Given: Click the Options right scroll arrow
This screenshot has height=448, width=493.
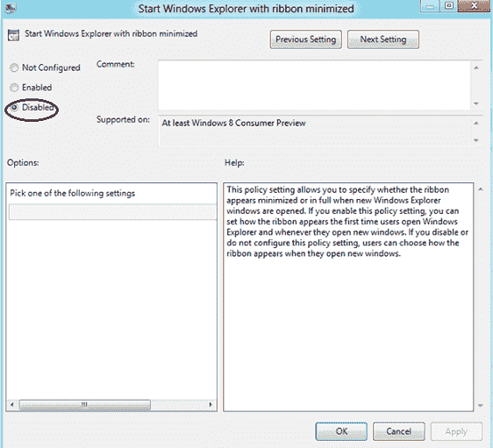Looking at the screenshot, I should coord(211,405).
